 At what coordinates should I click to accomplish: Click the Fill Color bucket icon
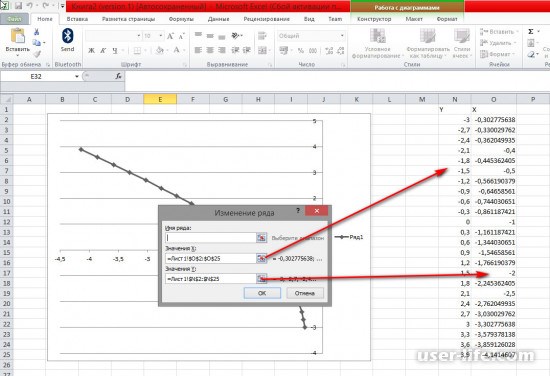pyautogui.click(x=160, y=51)
